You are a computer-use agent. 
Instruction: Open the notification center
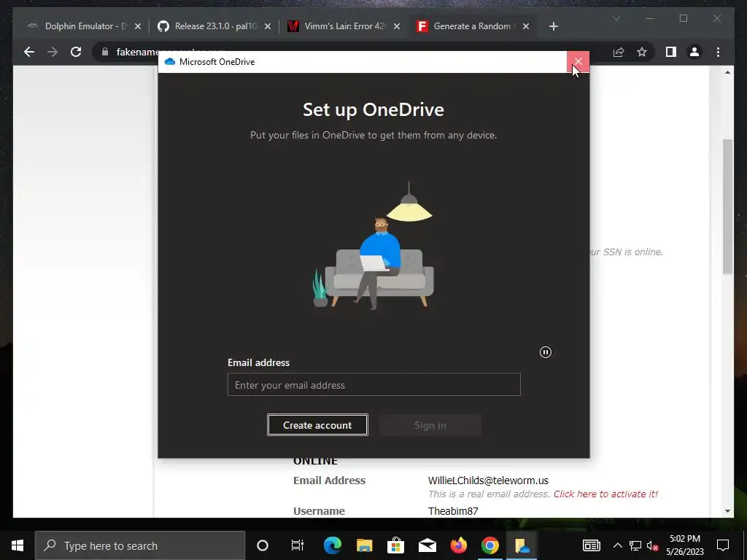click(x=723, y=545)
